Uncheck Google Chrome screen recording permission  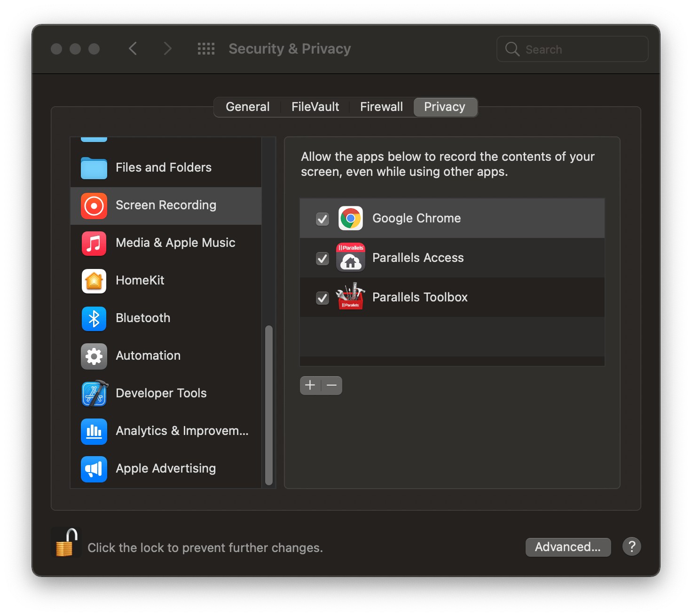322,218
